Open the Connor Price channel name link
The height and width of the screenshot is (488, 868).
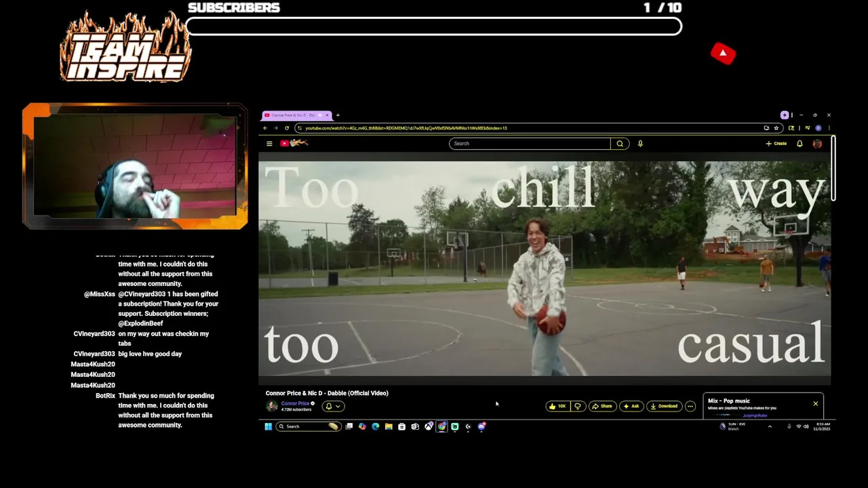coord(295,403)
